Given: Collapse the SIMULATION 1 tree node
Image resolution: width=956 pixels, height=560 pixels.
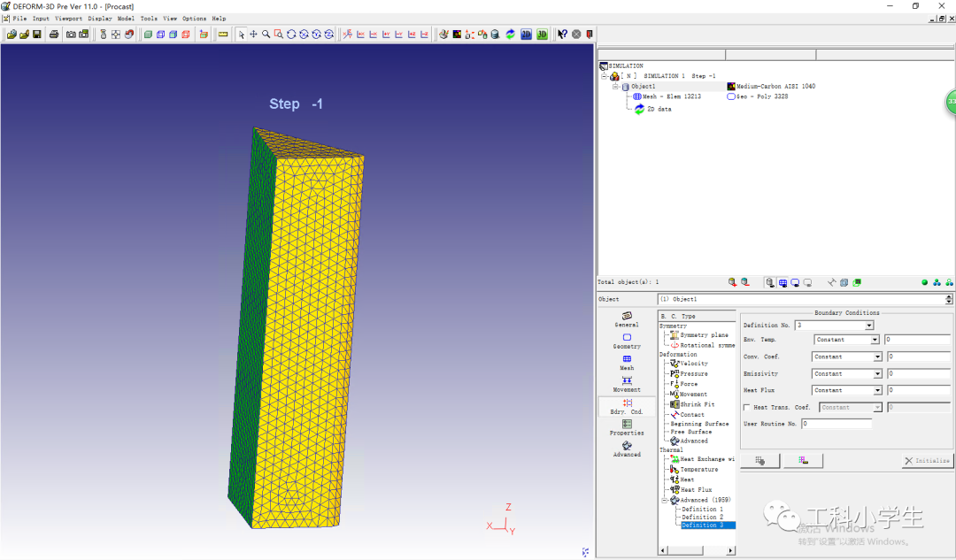Looking at the screenshot, I should pyautogui.click(x=605, y=76).
